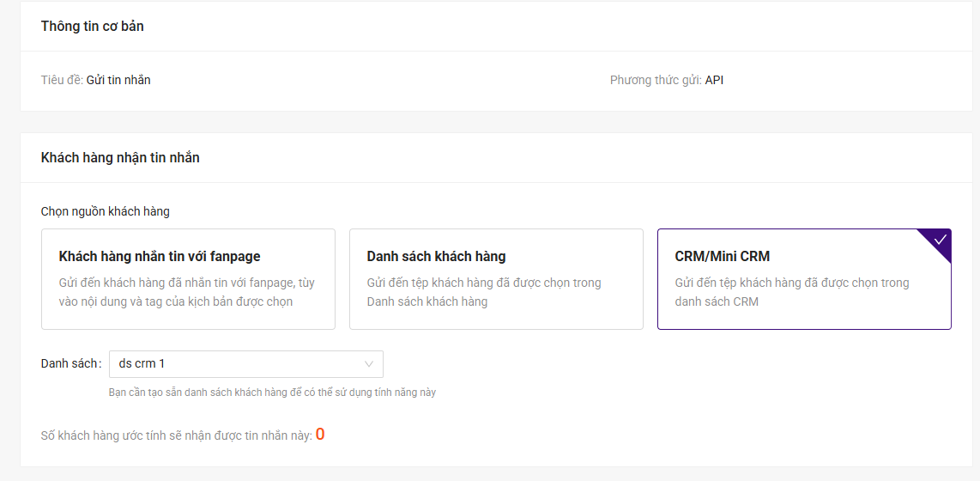The image size is (980, 481).
Task: Click the fanpage card description text
Action: pyautogui.click(x=186, y=292)
